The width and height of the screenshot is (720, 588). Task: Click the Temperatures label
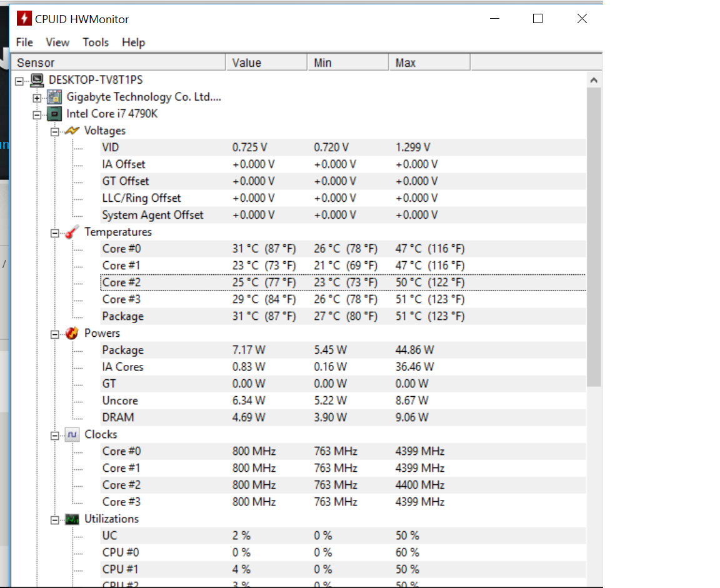point(118,232)
